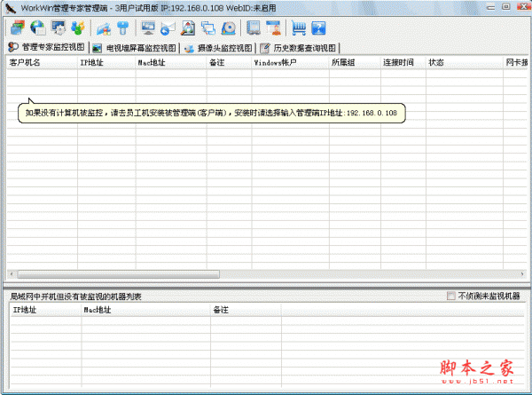Click the envelope with blue arrow icon
Image resolution: width=532 pixels, height=395 pixels.
[x=168, y=28]
